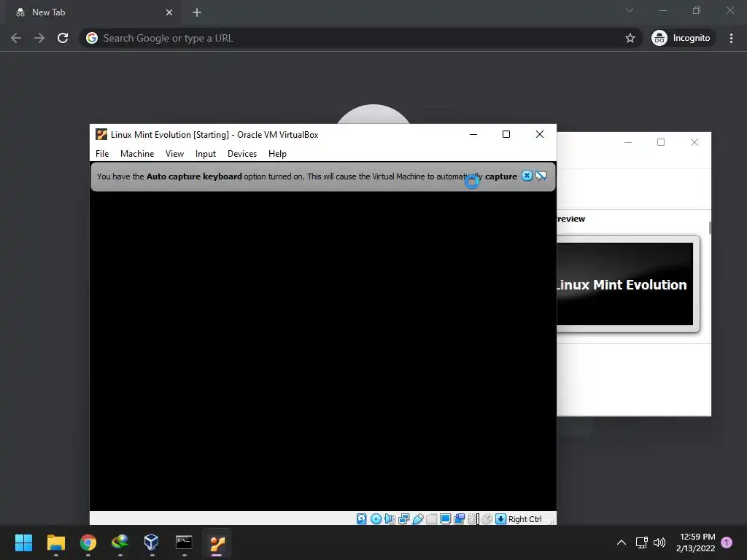Click the hard disk activity status icon
This screenshot has height=560, width=747.
pos(362,519)
